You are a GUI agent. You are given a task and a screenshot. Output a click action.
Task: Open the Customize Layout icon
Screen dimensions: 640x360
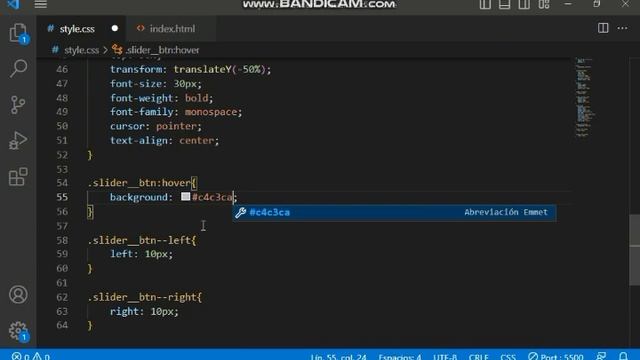tap(544, 4)
